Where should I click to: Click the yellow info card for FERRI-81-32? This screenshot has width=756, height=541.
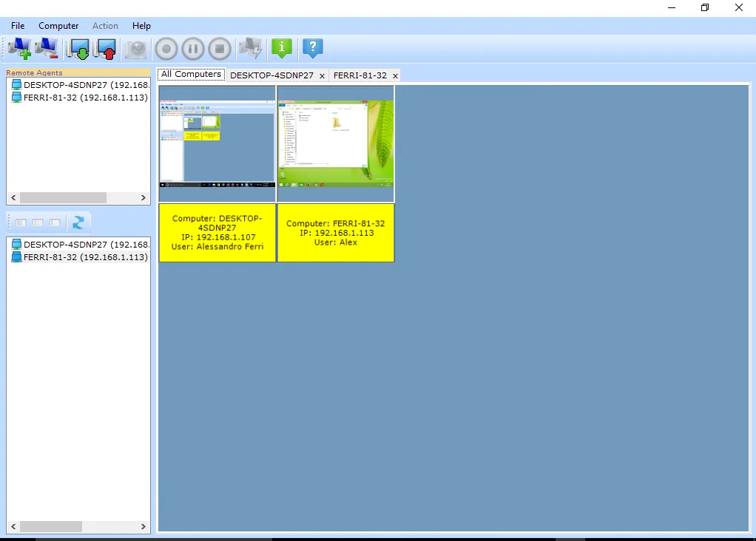pos(335,233)
